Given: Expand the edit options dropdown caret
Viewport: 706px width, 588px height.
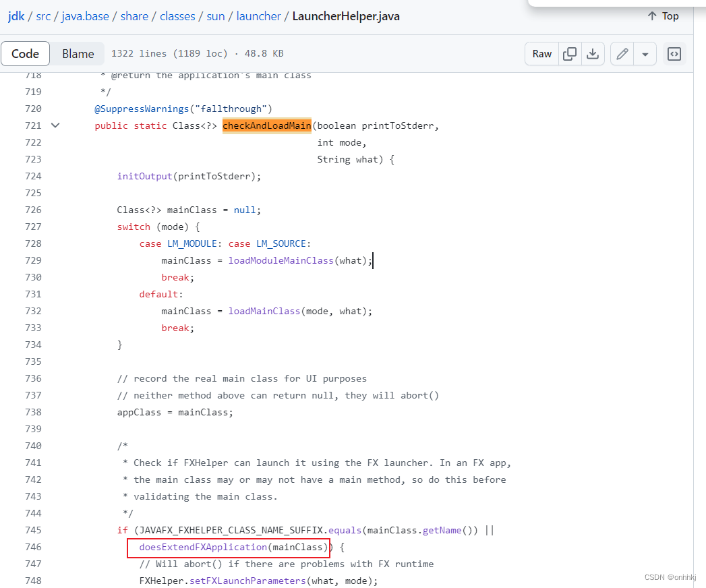Looking at the screenshot, I should pos(645,53).
